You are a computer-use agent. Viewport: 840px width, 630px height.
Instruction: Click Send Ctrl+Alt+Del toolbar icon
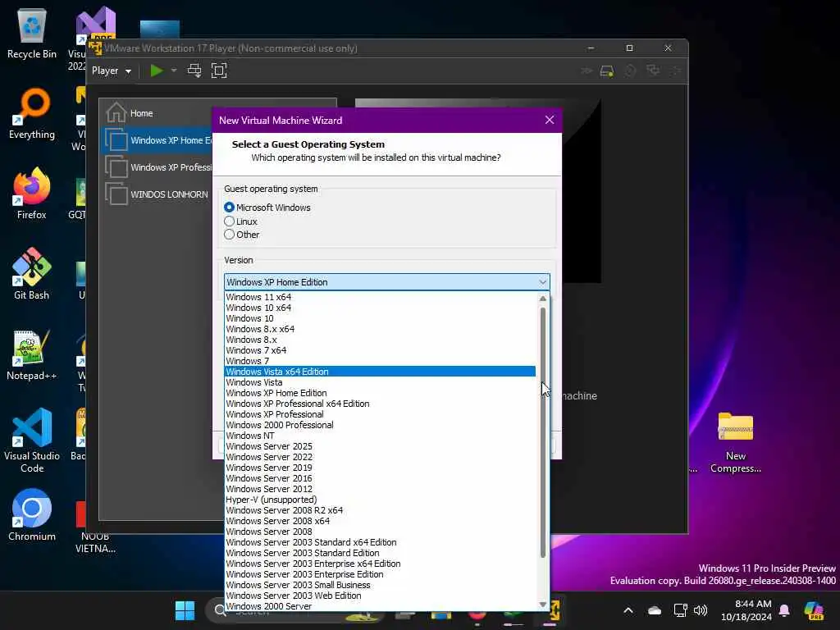coord(194,71)
